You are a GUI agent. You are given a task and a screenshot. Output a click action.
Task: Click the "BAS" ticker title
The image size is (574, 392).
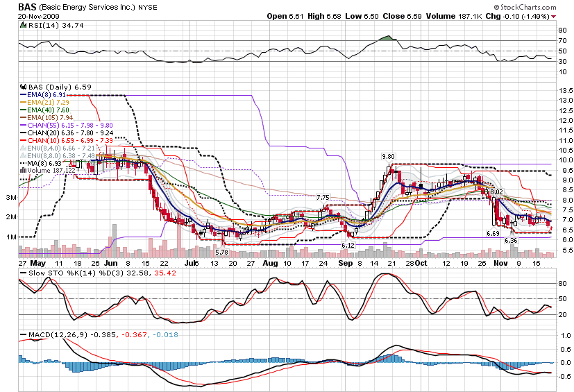pos(27,7)
